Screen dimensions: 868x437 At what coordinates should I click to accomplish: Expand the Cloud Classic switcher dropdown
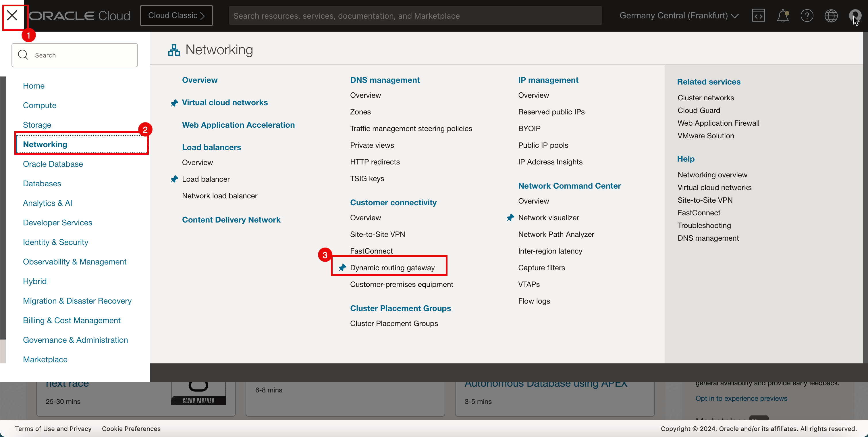tap(176, 15)
